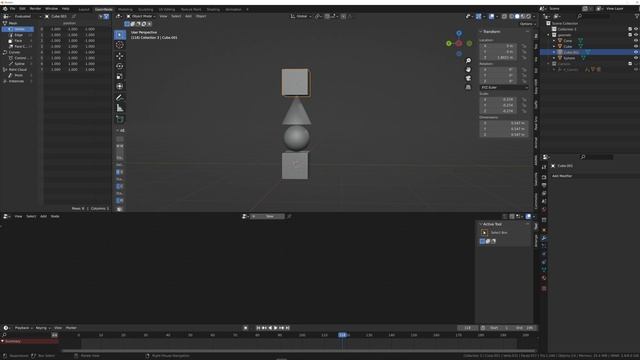Toggle visibility of the geometry collection
Viewport: 640px width, 360px height.
tap(636, 35)
